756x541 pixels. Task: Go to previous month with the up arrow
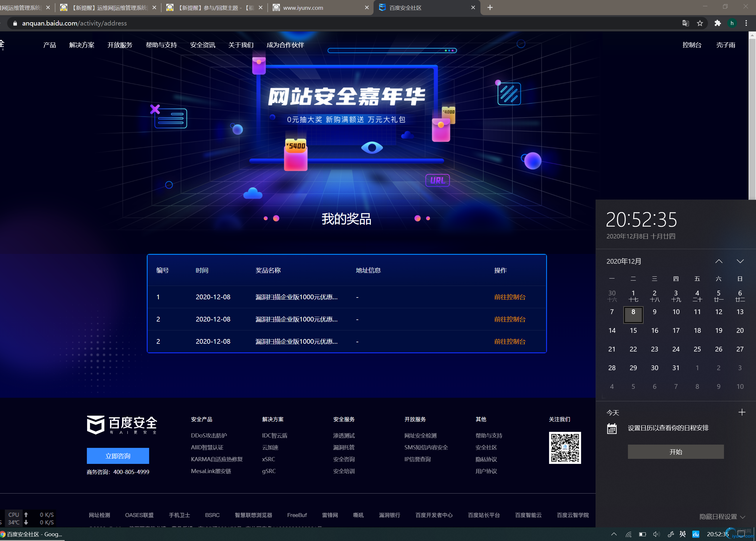pyautogui.click(x=719, y=262)
